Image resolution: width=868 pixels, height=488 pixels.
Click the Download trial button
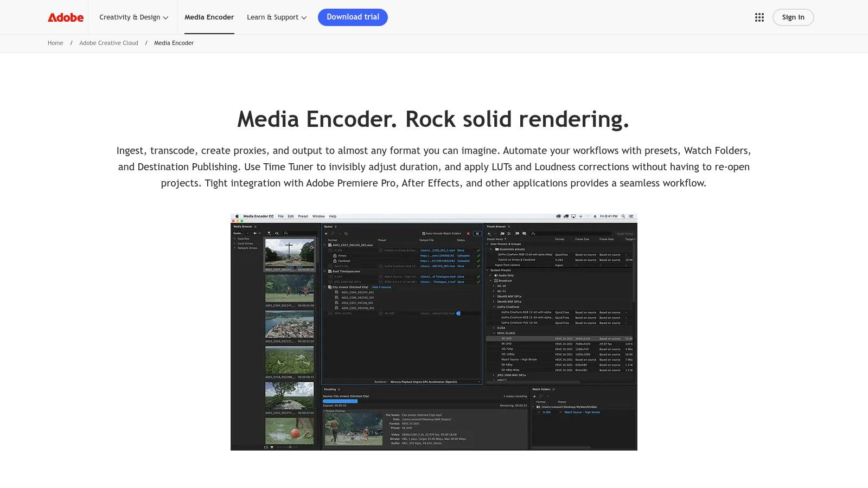353,17
